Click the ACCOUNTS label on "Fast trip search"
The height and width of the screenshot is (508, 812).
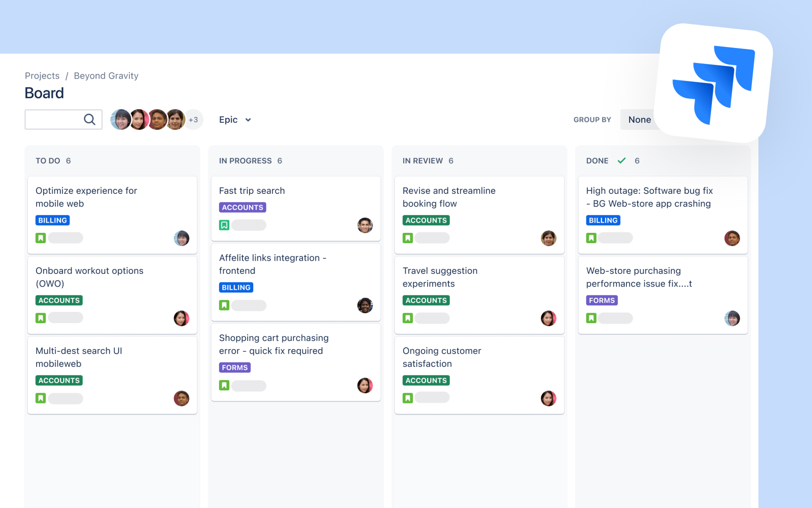(x=242, y=207)
